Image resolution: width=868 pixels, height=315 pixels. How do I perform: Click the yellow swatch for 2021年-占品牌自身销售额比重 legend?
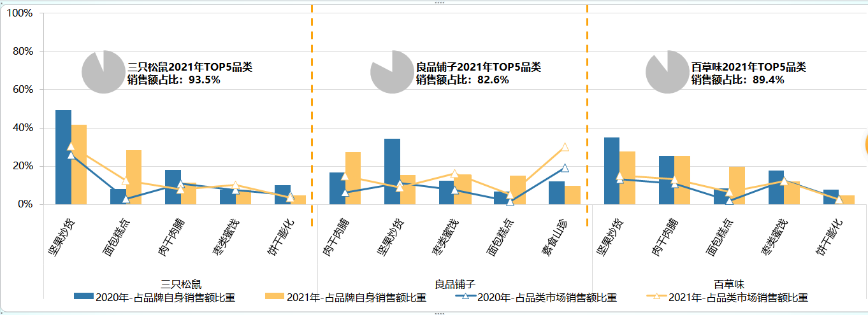(x=274, y=297)
